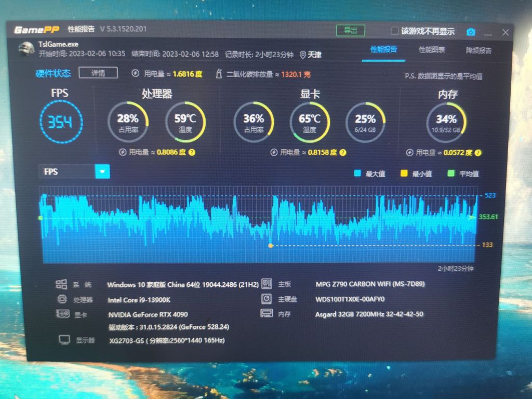Click the 处理器 CPU chip icon

pyautogui.click(x=62, y=300)
